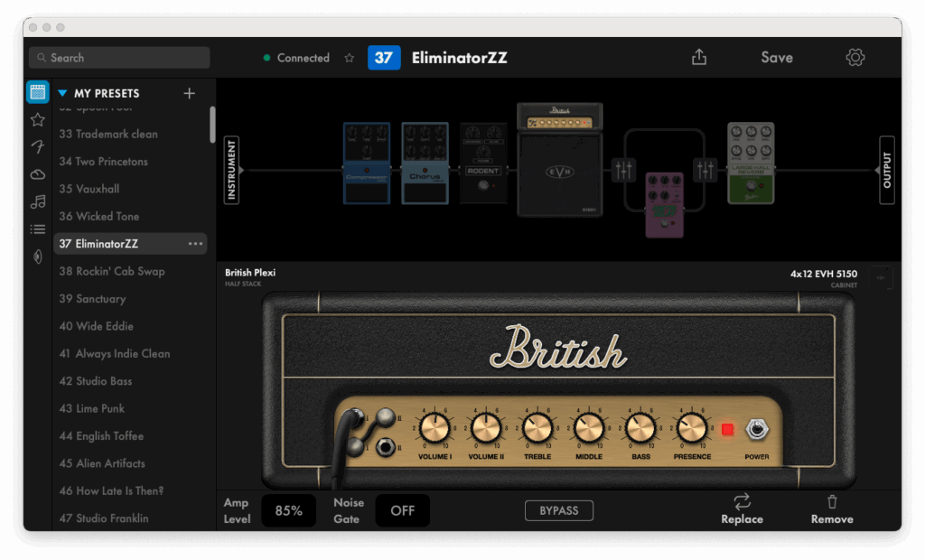Select the Rodent distortion pedal
This screenshot has width=925, height=560.
(483, 163)
